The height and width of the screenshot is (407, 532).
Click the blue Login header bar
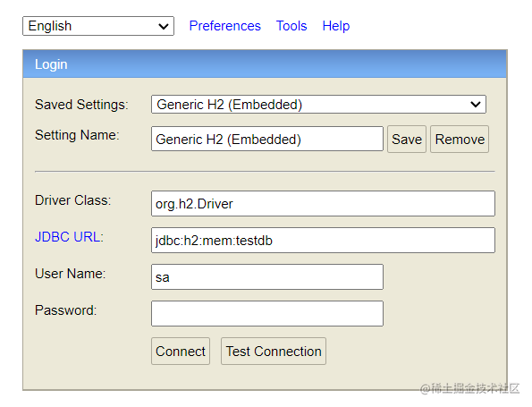(265, 64)
